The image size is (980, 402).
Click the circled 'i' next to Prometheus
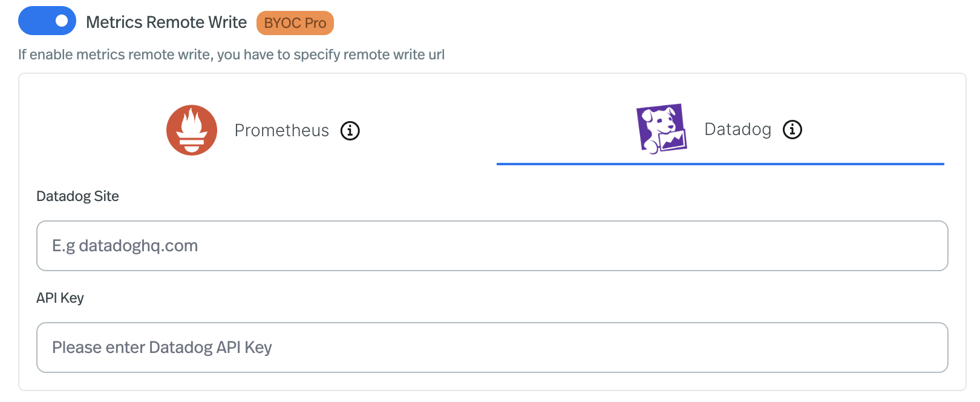coord(350,130)
